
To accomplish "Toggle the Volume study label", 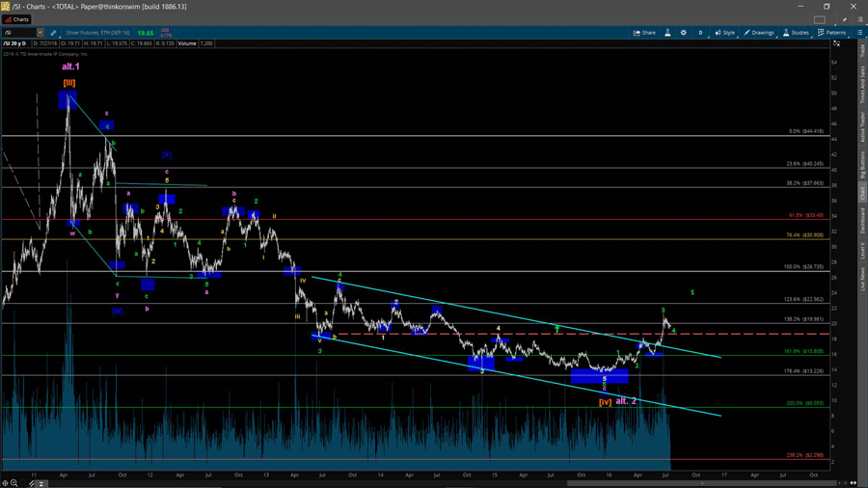I will (x=187, y=43).
